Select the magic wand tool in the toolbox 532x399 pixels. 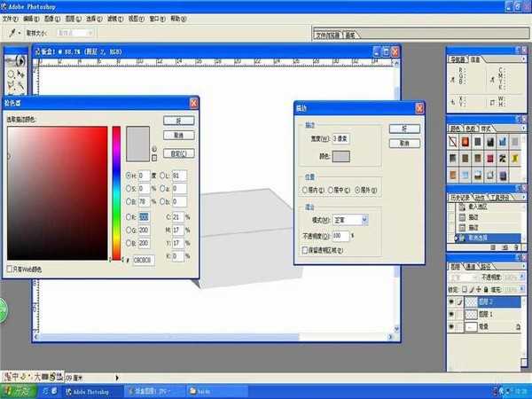tap(20, 85)
